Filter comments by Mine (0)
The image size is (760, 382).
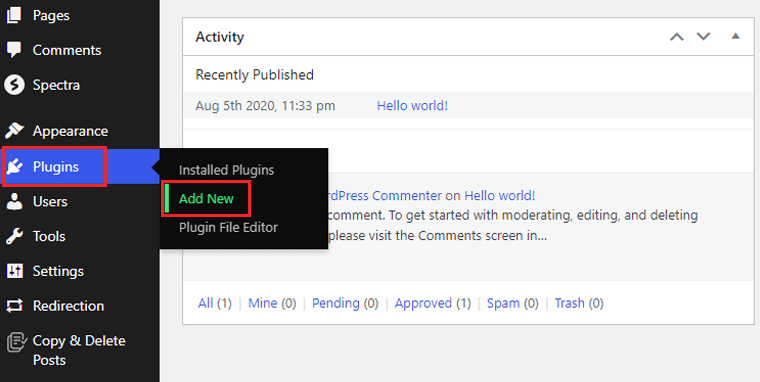click(272, 303)
